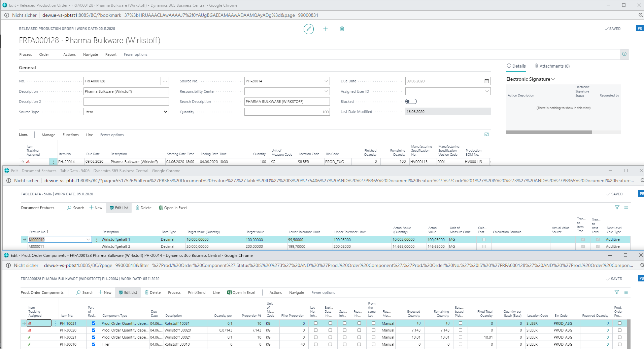644x349 pixels.
Task: Click the plus new record icon
Action: [x=325, y=29]
